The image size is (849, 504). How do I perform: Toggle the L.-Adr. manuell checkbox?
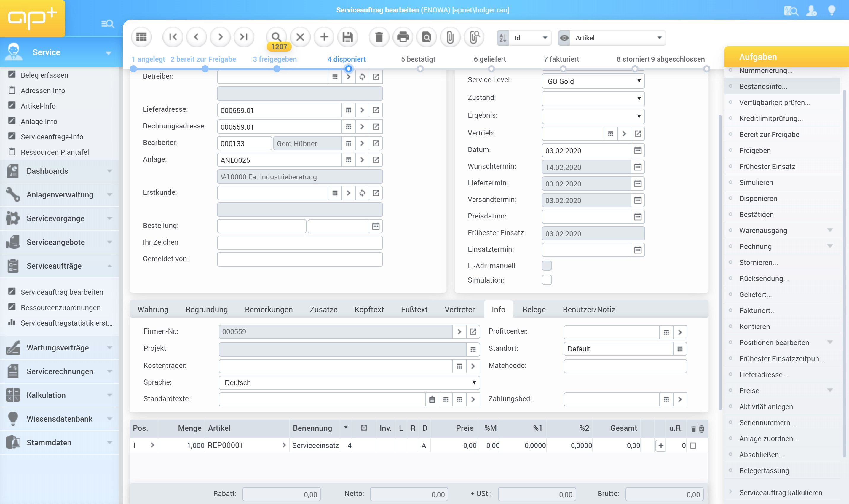click(x=546, y=266)
